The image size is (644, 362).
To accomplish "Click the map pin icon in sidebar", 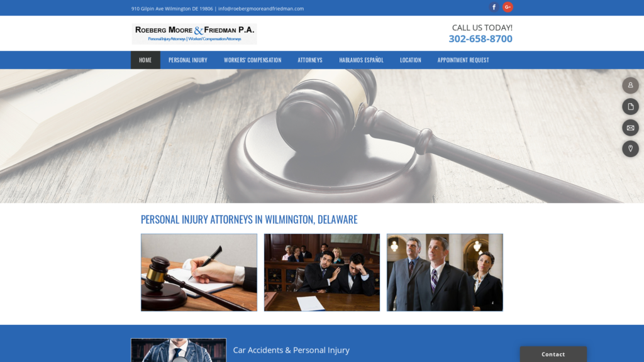I will 630,149.
